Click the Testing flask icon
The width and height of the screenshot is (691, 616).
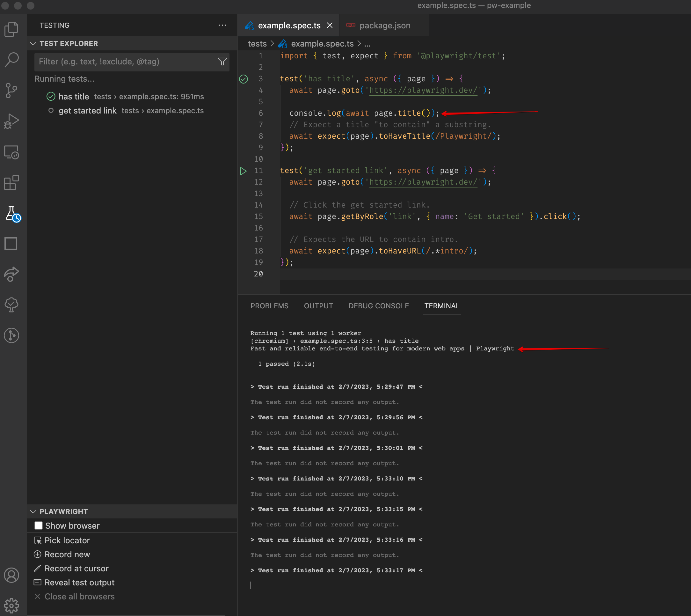tap(13, 214)
